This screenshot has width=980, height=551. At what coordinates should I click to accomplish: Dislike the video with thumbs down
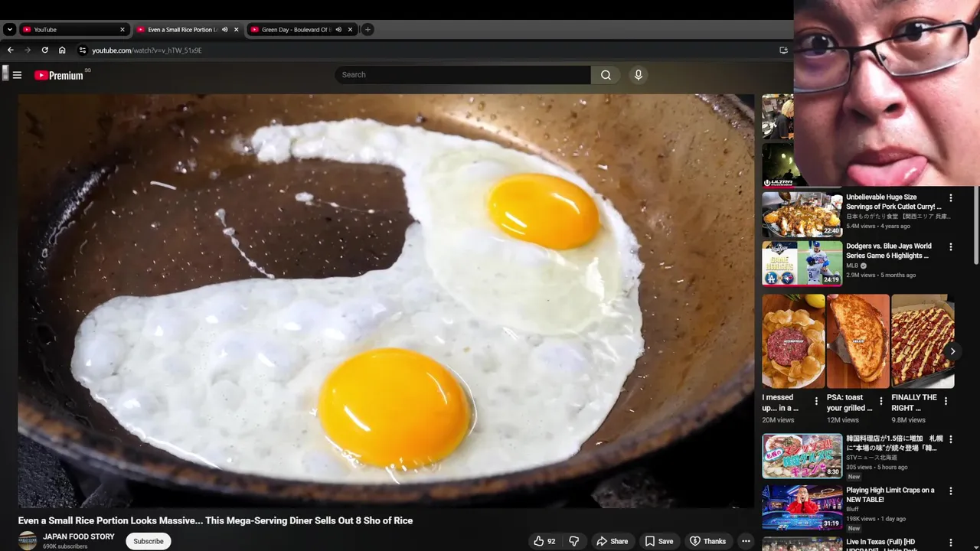click(x=574, y=541)
